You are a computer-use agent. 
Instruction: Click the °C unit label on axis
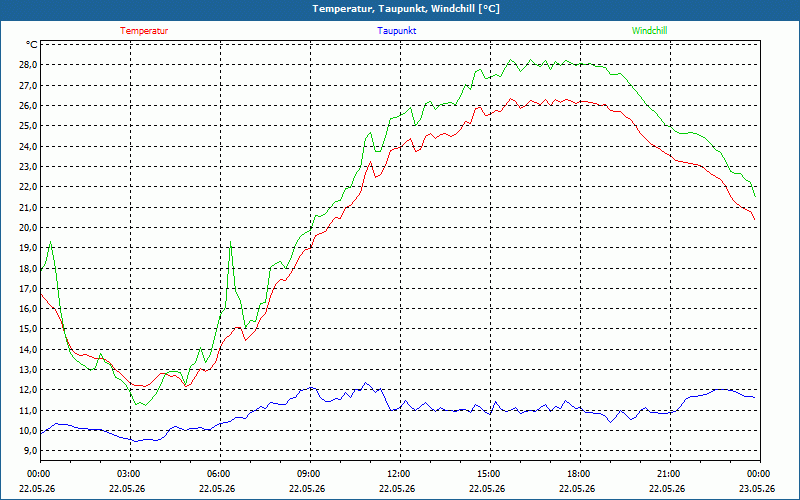[x=32, y=45]
